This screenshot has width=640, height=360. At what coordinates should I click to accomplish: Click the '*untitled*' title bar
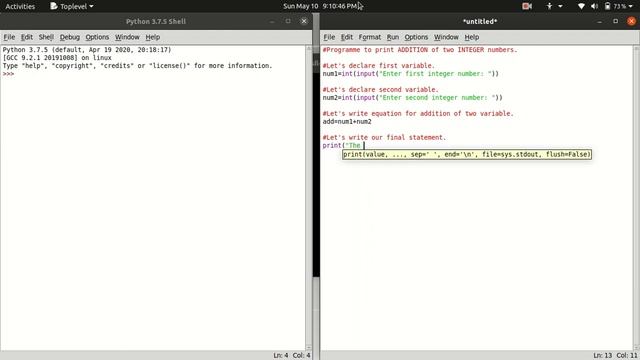(x=480, y=21)
